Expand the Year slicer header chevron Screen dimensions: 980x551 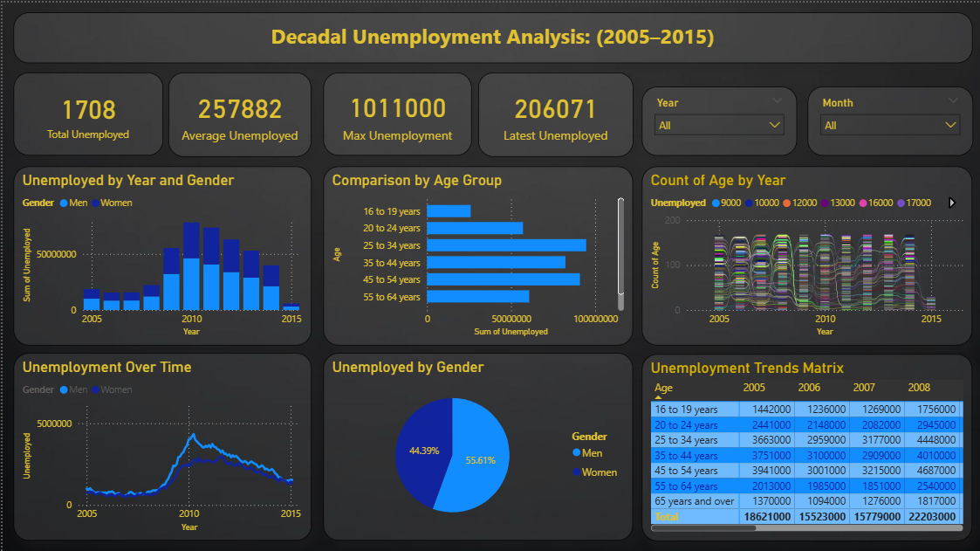pos(778,102)
